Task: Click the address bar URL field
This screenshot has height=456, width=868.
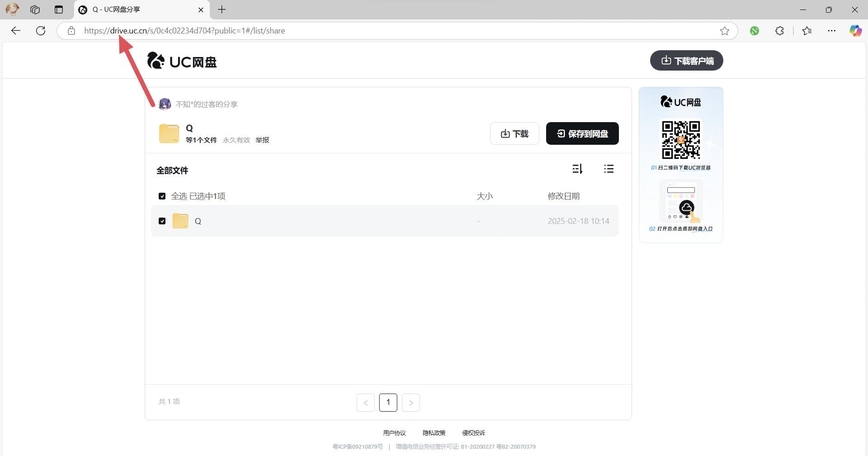Action: [x=398, y=31]
